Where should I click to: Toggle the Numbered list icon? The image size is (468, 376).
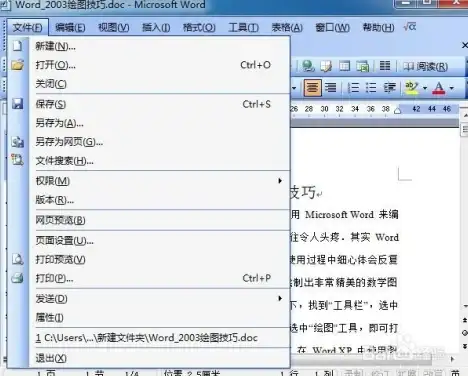pos(353,88)
